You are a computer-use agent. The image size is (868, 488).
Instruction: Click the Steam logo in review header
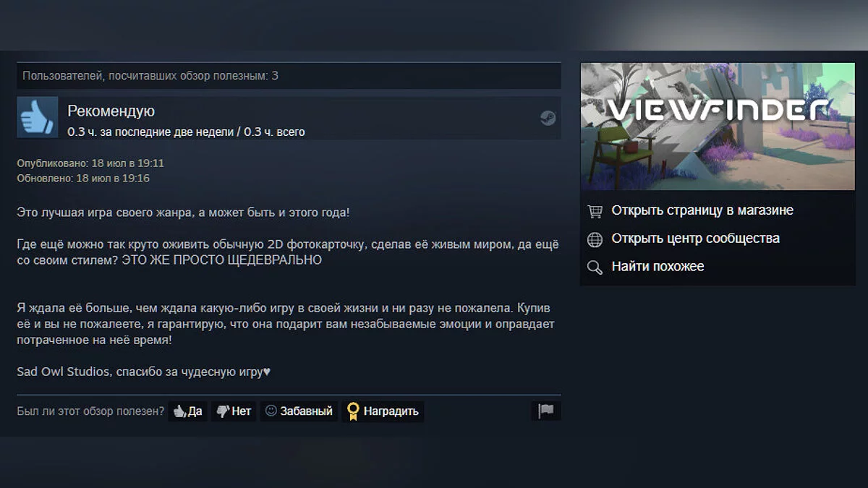(548, 119)
